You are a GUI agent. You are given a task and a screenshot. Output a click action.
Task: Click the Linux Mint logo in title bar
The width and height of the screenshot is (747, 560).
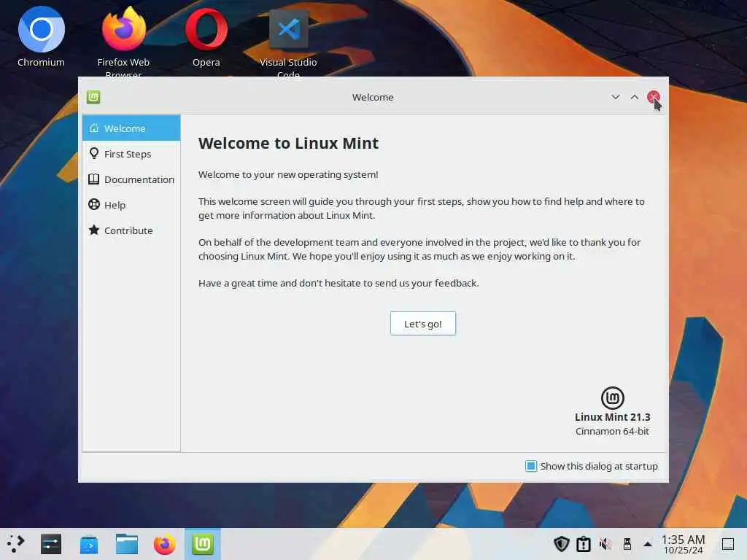[x=93, y=97]
